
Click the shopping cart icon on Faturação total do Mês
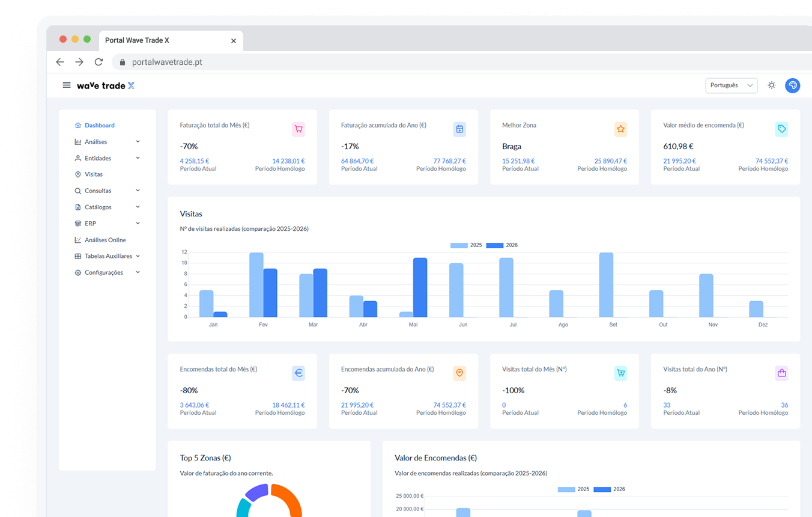coord(298,129)
